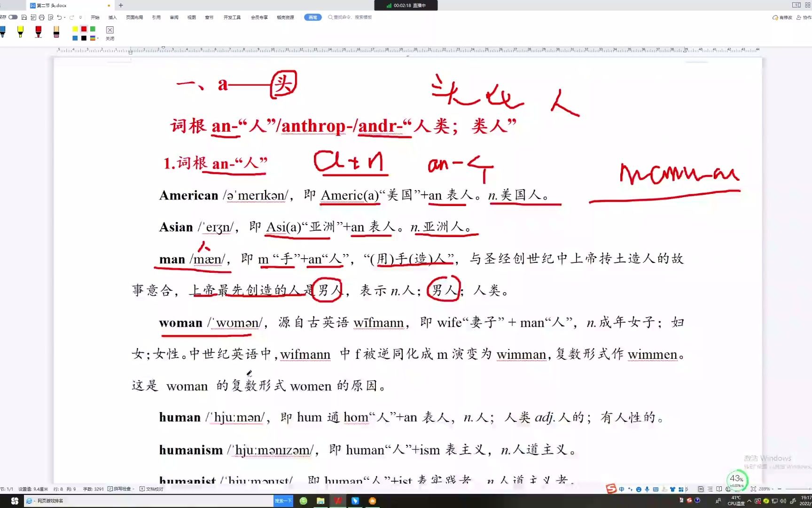The height and width of the screenshot is (508, 812).
Task: Select the blue ballpoint pen tool
Action: click(3, 32)
